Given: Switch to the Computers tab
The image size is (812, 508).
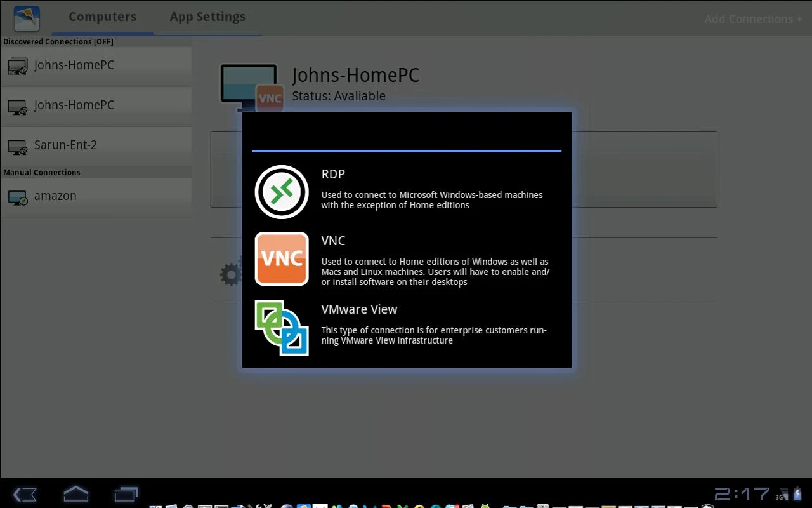Looking at the screenshot, I should pyautogui.click(x=102, y=17).
